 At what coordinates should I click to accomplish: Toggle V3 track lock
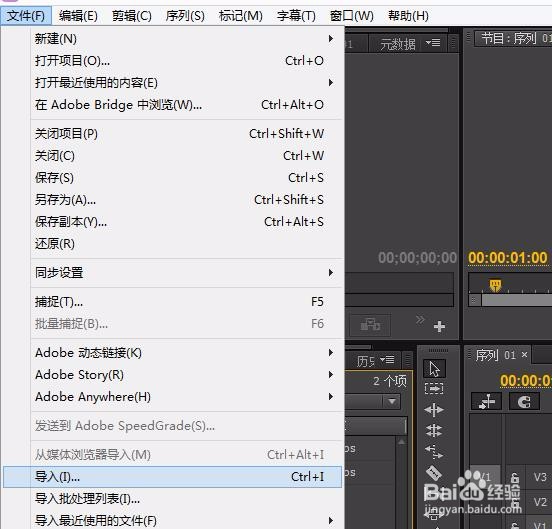(x=515, y=478)
